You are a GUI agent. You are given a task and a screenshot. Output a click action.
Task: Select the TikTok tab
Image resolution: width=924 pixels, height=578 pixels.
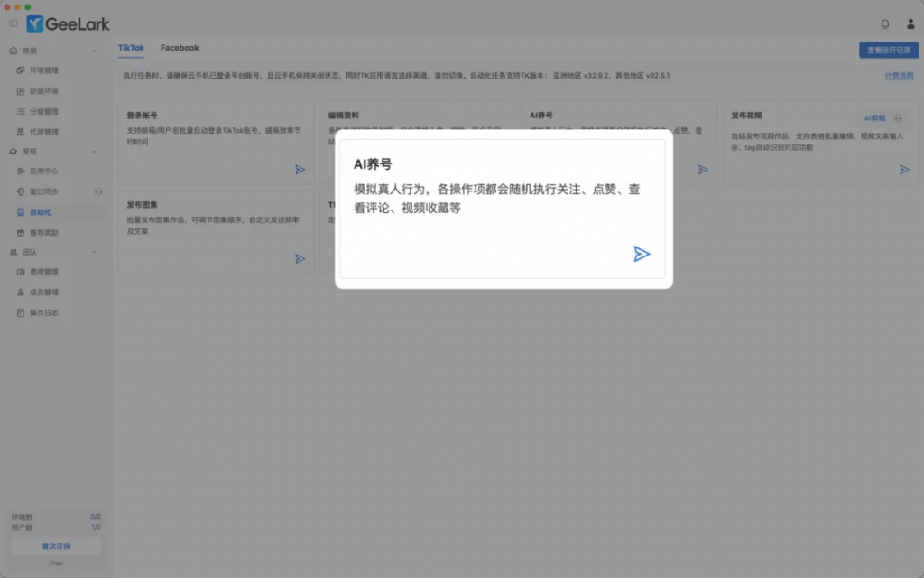click(131, 48)
